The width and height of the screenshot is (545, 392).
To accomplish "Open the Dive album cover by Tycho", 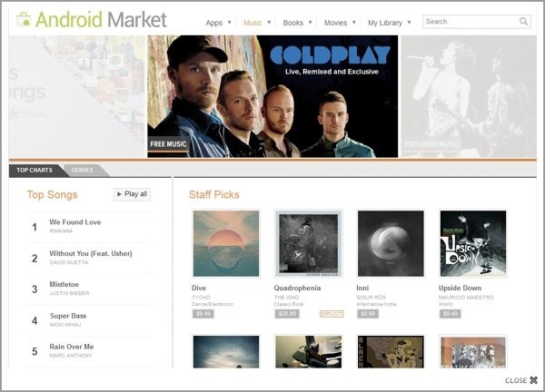I will (x=226, y=243).
